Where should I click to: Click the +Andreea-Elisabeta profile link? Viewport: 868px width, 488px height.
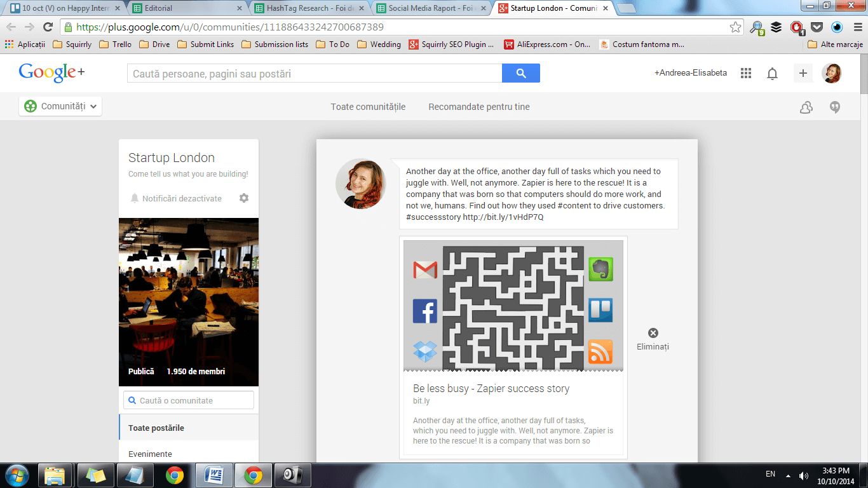(x=691, y=73)
